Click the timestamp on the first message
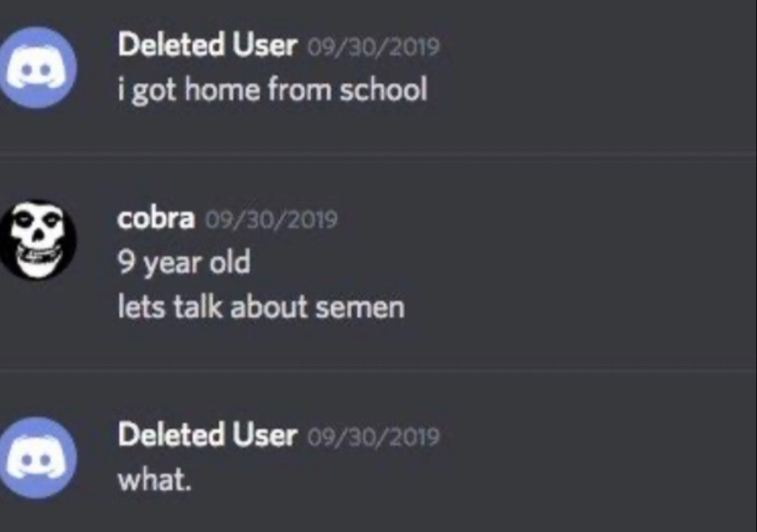The image size is (757, 532). click(x=373, y=47)
